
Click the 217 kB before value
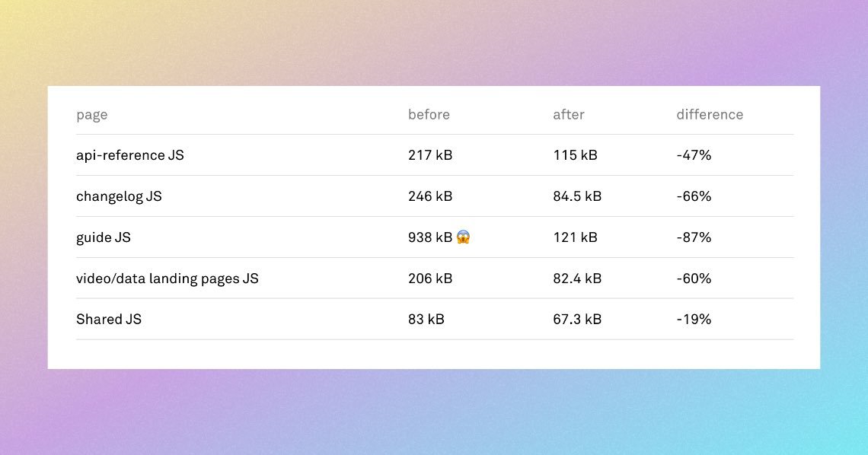click(430, 155)
